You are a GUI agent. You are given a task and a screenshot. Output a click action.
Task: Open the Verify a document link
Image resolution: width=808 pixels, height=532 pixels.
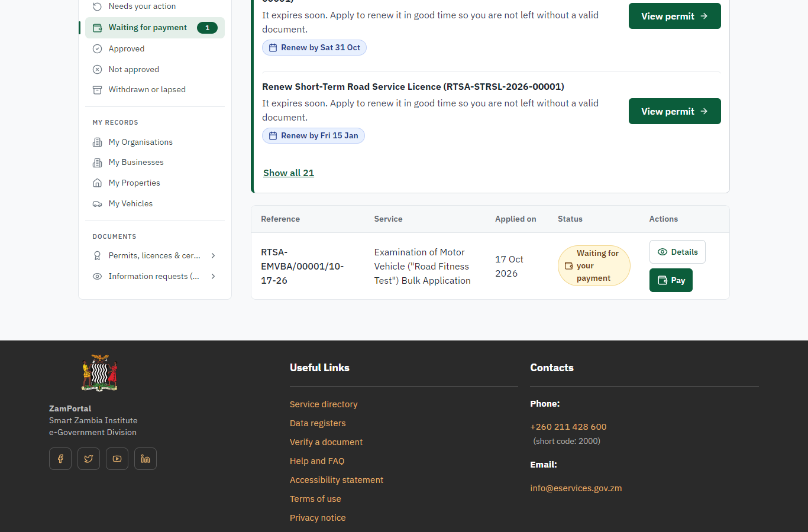[x=326, y=442]
